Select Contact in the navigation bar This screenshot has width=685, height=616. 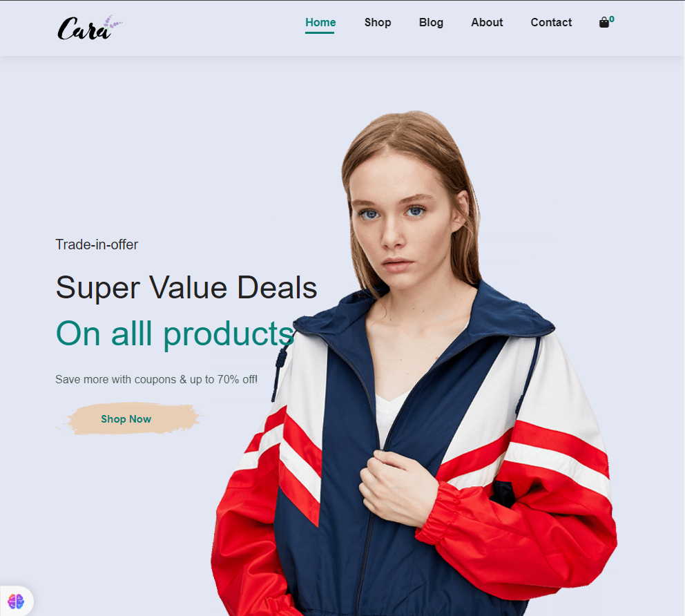click(551, 22)
